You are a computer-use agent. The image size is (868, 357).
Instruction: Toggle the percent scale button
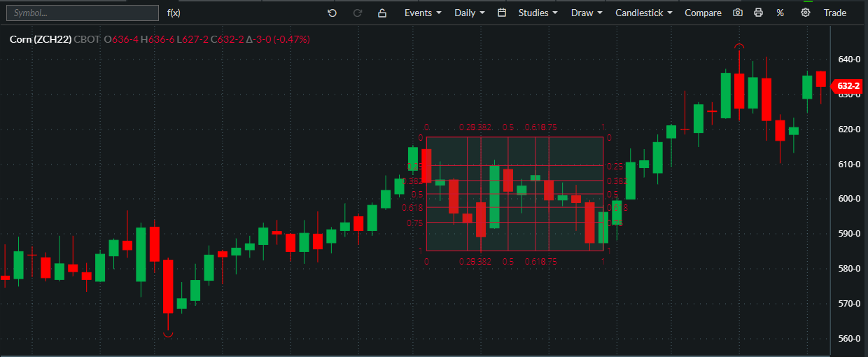coord(780,13)
